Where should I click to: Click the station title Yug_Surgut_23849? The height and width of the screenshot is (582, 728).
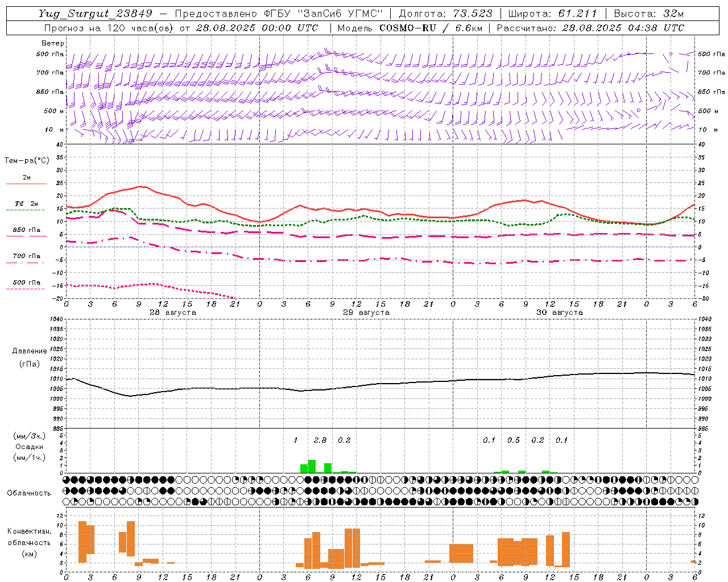coord(96,14)
